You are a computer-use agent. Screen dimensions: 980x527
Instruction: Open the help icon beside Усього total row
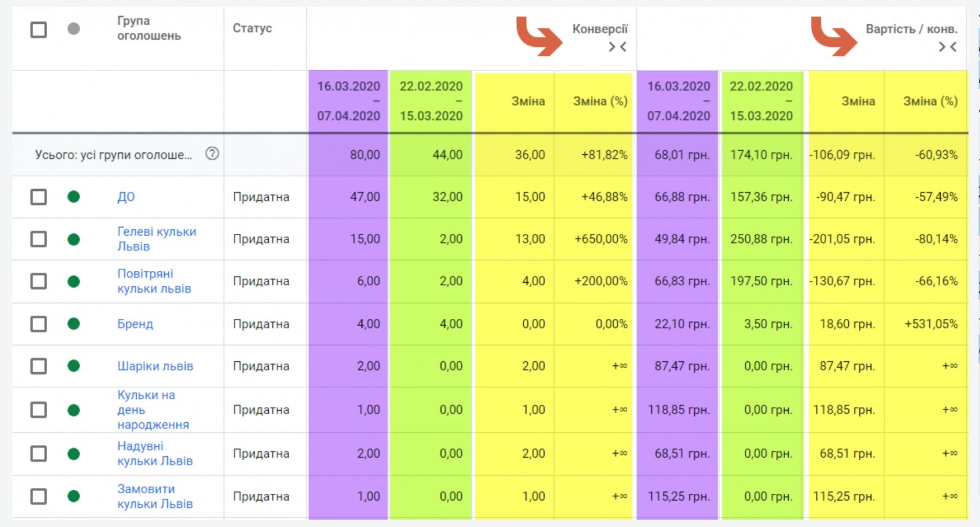click(x=212, y=154)
